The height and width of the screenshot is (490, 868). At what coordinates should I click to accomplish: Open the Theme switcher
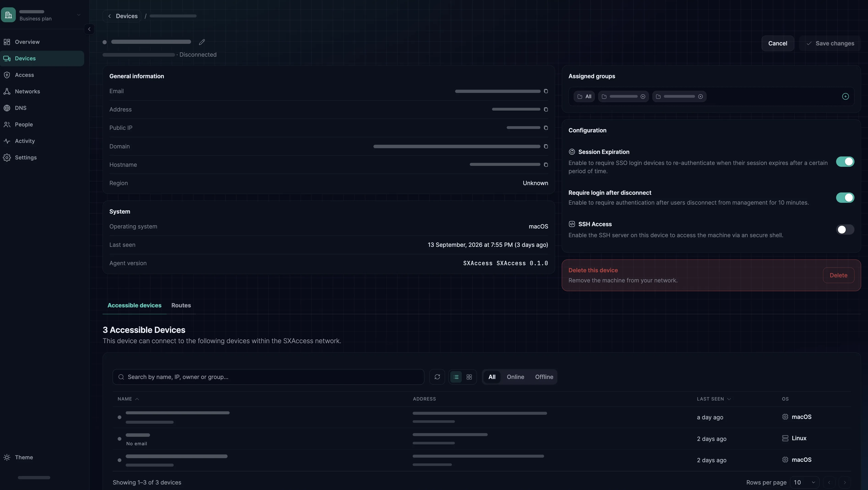tap(42, 457)
